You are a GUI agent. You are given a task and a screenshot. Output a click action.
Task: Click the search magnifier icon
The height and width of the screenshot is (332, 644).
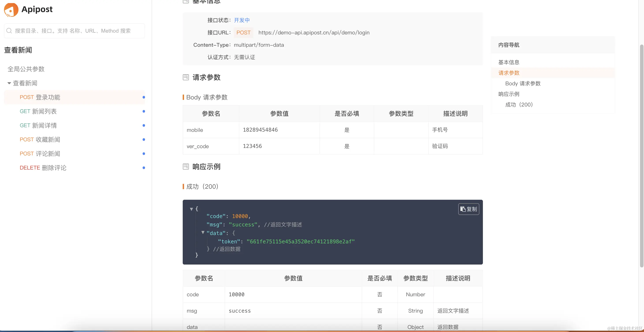point(9,31)
